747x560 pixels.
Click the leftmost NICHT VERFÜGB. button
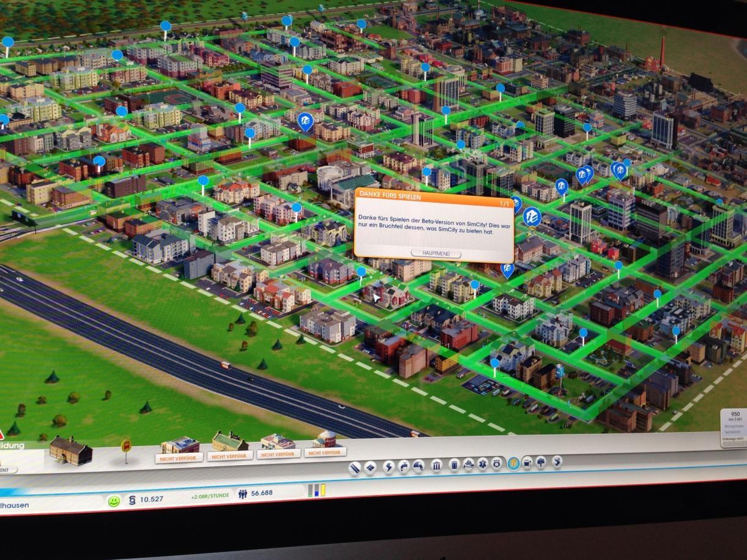(179, 457)
